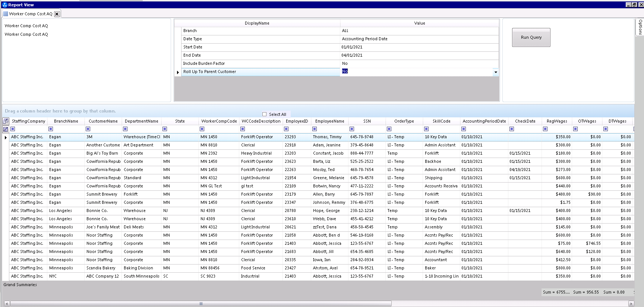
Task: Click the horizontal scrollbar thumb
Action: pyautogui.click(x=201, y=304)
